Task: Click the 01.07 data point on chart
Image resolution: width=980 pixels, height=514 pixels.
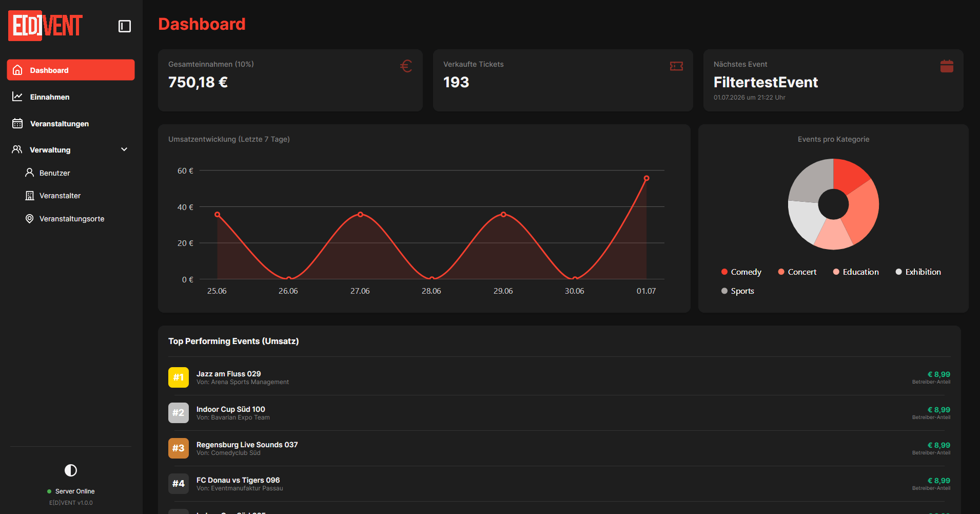Action: [646, 179]
